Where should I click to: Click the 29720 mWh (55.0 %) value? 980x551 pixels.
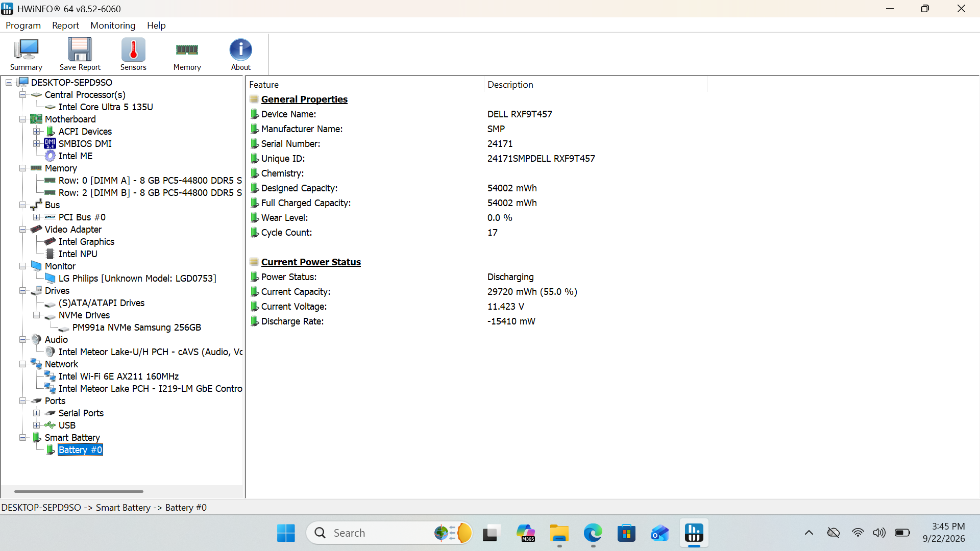point(532,291)
